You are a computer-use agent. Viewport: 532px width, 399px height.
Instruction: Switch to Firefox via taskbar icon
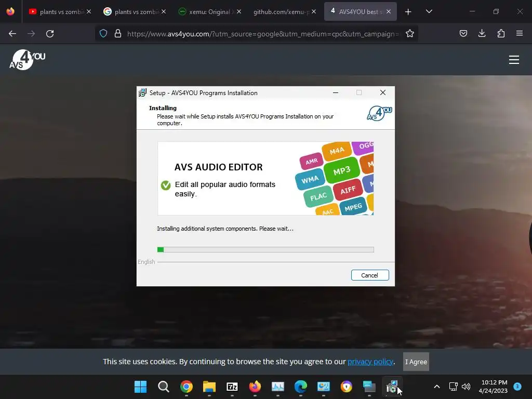pos(255,387)
